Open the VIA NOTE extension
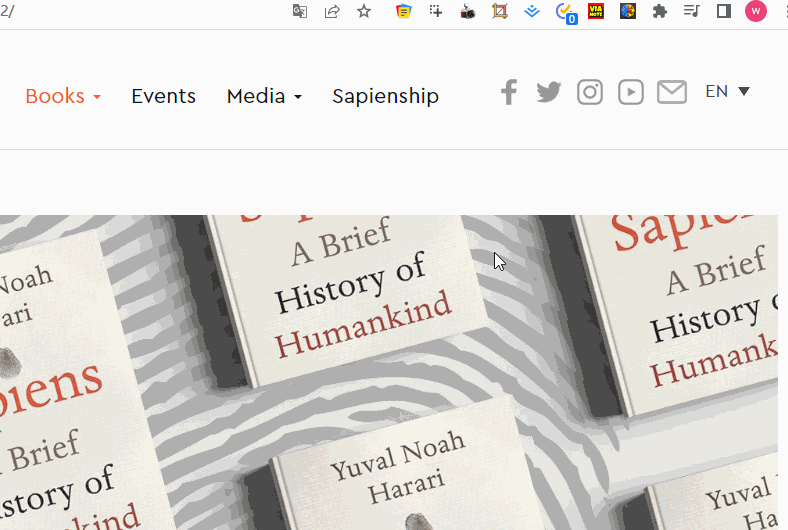The image size is (788, 530). point(596,11)
